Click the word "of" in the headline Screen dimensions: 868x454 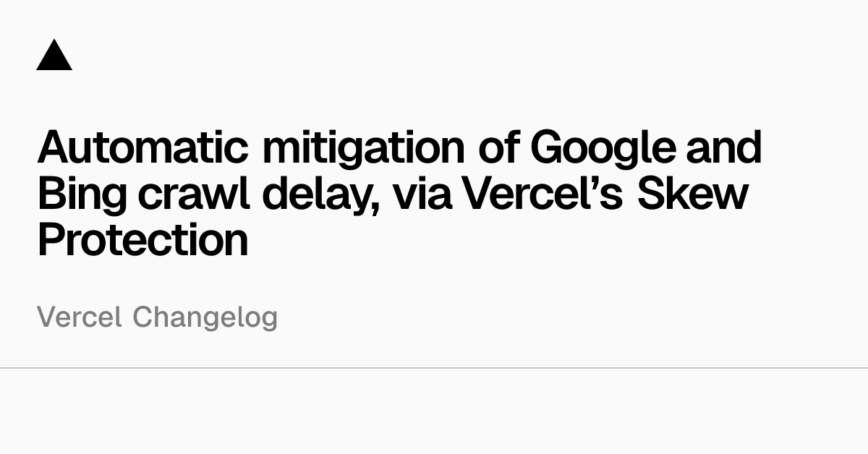point(500,147)
